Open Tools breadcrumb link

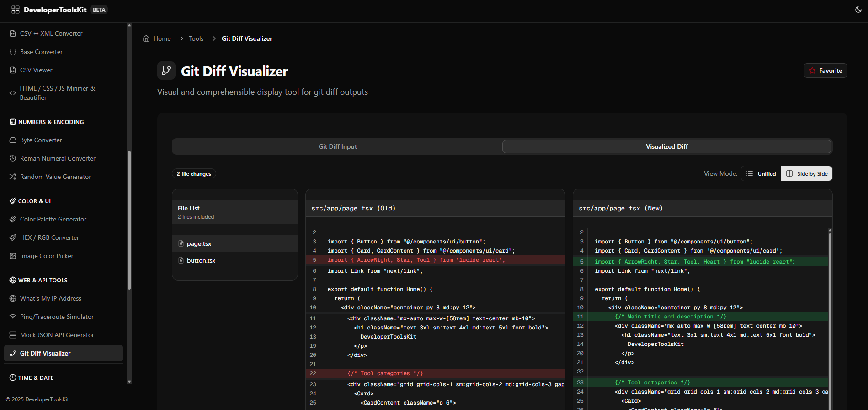pos(196,38)
